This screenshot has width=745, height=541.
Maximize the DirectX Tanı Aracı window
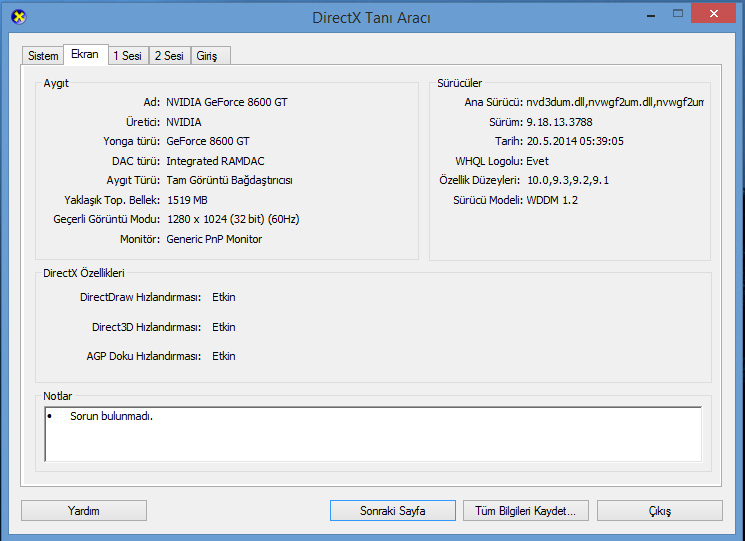point(678,13)
